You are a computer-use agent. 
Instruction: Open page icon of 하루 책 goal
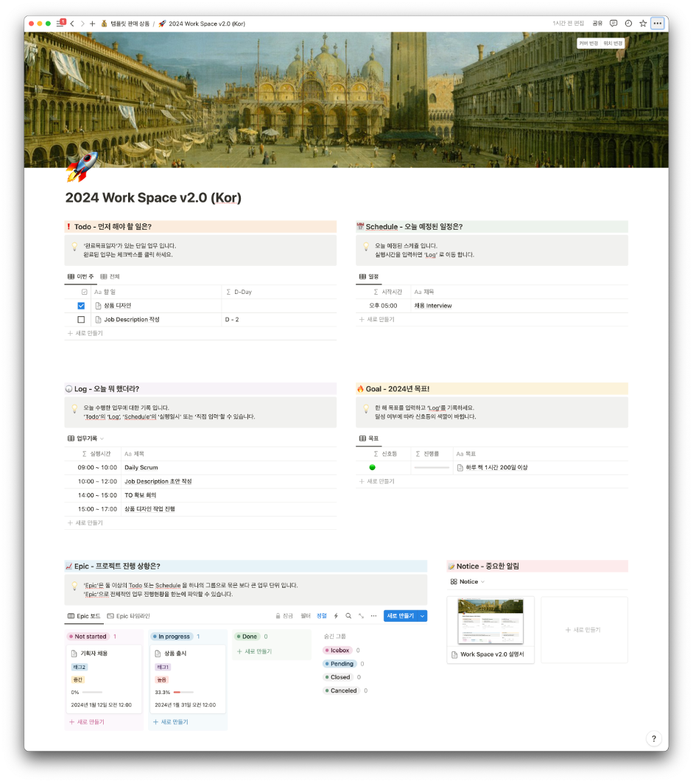[x=460, y=467]
